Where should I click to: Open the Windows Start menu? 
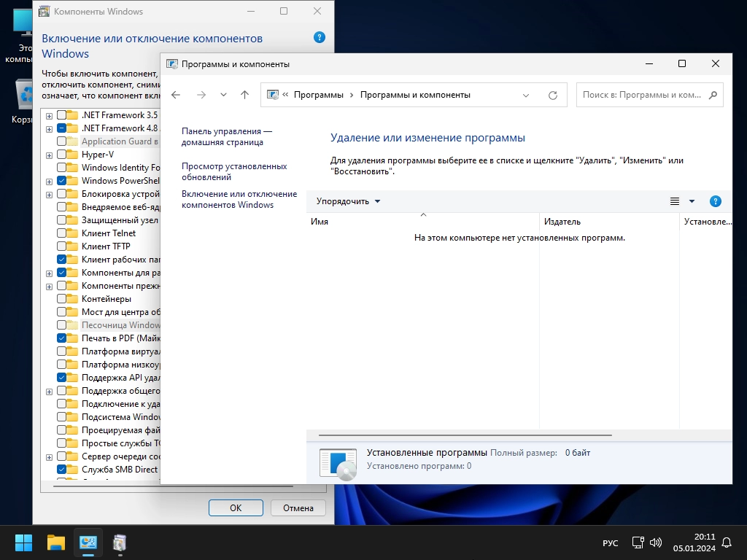click(23, 542)
